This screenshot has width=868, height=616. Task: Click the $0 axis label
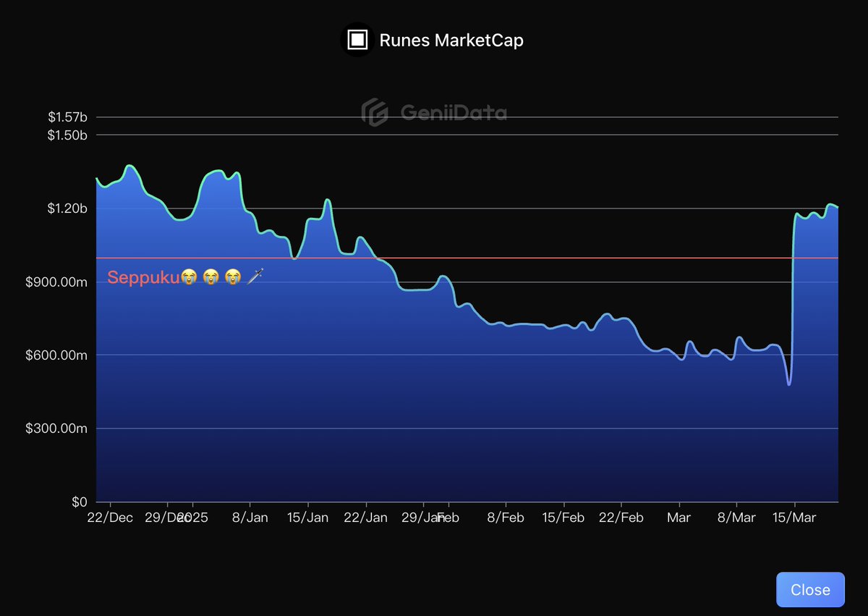(x=79, y=502)
